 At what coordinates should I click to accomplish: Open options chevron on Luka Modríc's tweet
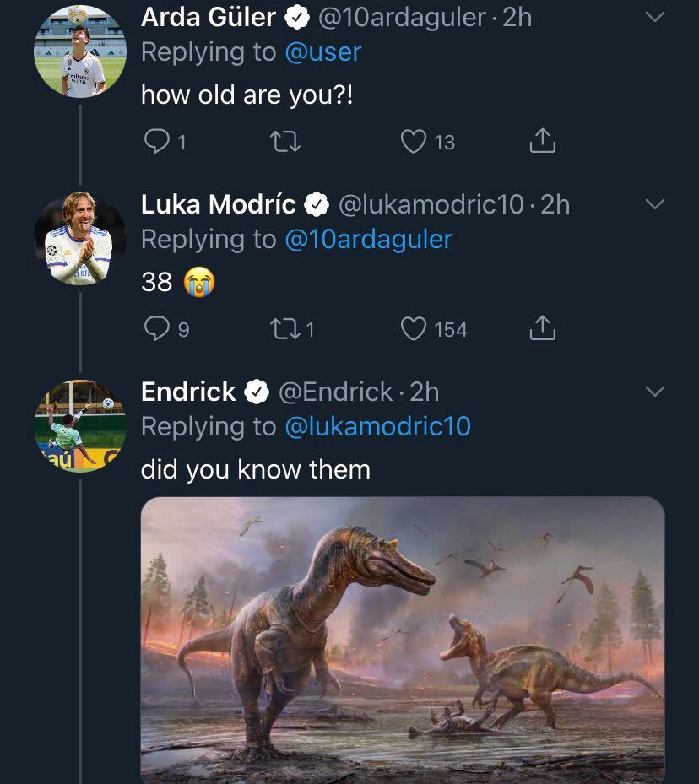pyautogui.click(x=654, y=204)
